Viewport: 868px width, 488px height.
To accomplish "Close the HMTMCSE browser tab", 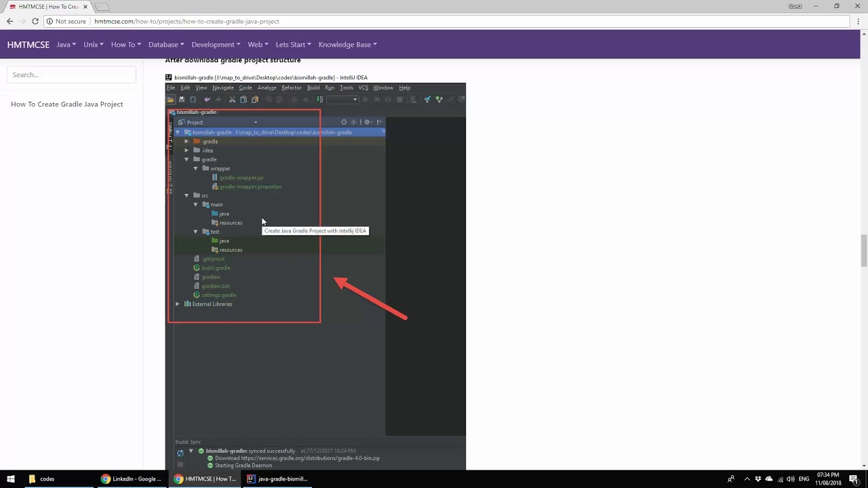I will pyautogui.click(x=85, y=7).
